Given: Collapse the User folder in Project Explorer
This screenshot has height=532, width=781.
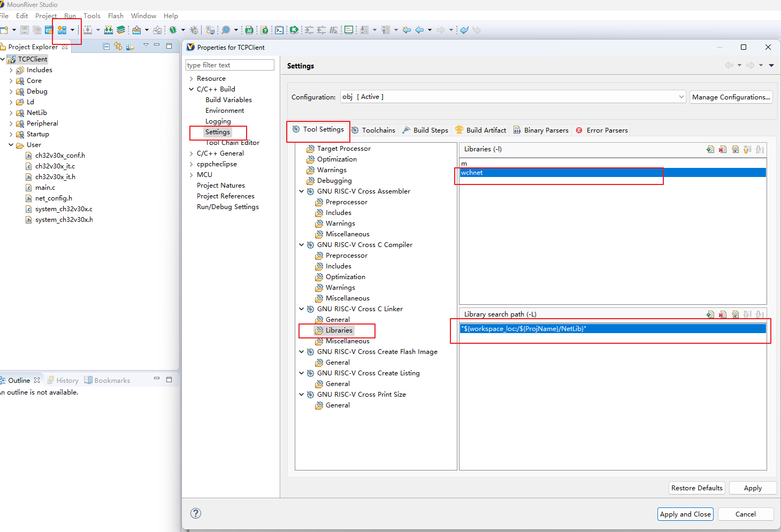Looking at the screenshot, I should 11,145.
